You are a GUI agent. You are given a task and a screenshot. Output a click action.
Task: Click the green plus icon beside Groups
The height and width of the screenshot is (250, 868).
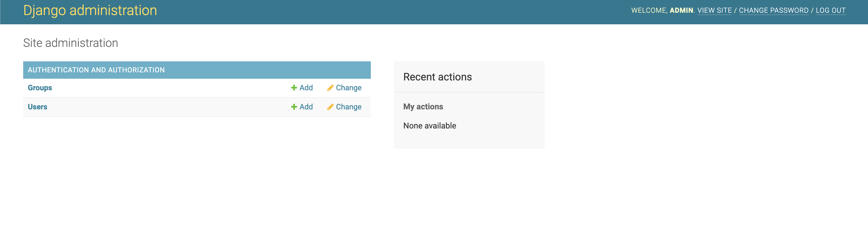coord(294,88)
